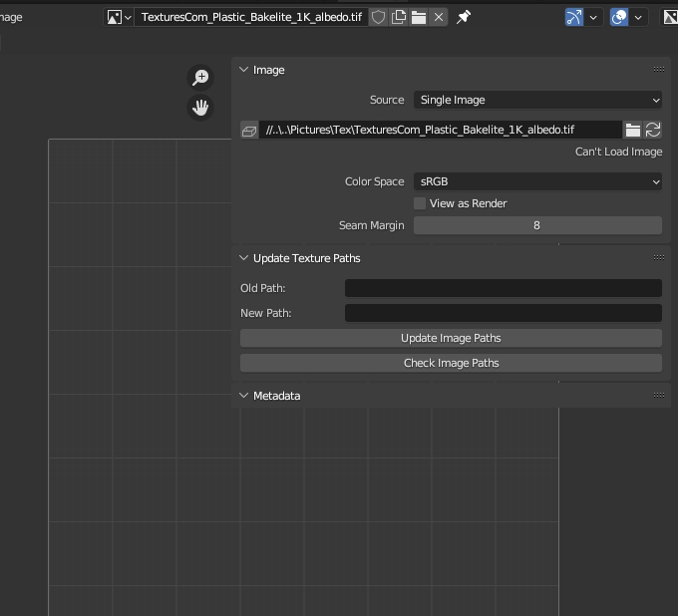Click the zoom magnifier gizmo

click(201, 78)
